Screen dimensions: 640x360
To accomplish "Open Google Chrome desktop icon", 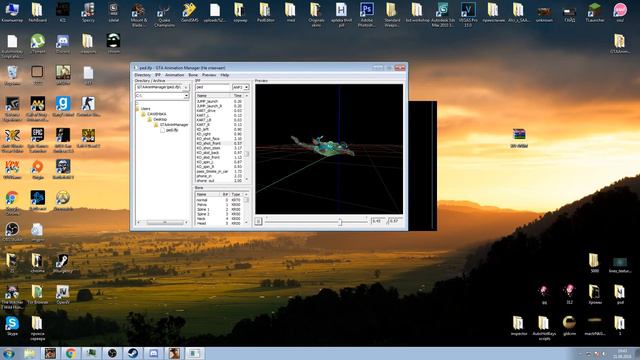I will pos(12,202).
